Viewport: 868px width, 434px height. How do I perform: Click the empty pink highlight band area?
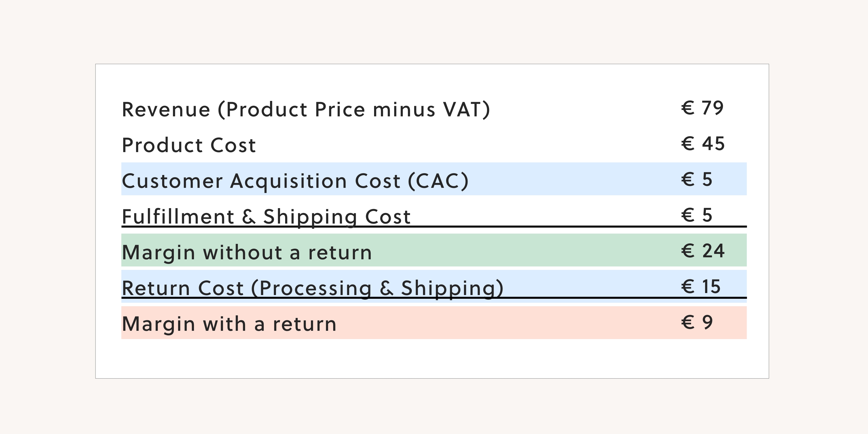[505, 323]
